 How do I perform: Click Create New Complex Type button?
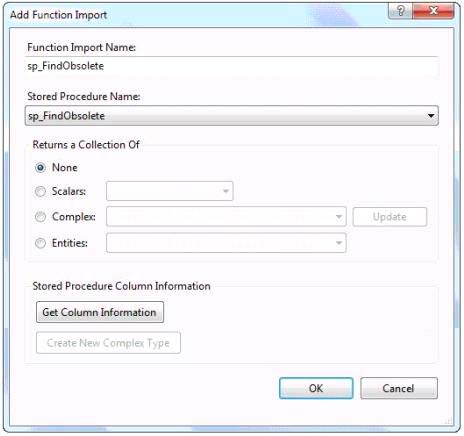[x=108, y=343]
